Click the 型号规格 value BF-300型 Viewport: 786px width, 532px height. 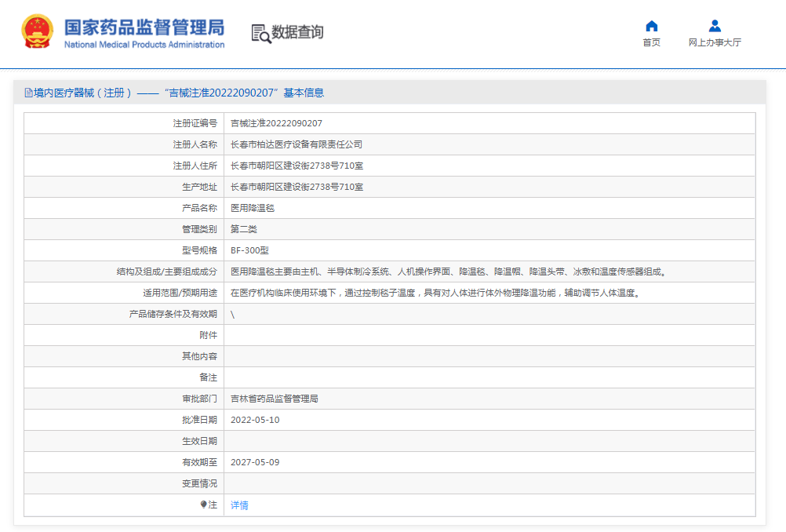251,250
